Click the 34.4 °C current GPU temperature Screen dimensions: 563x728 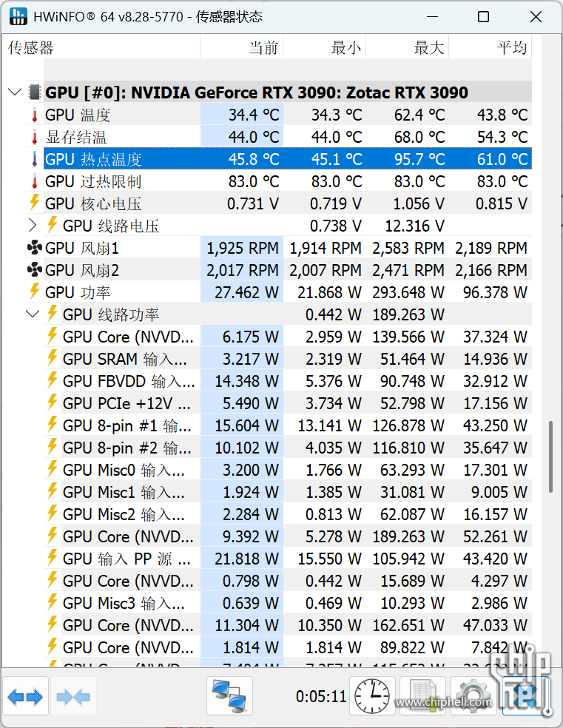pos(254,115)
